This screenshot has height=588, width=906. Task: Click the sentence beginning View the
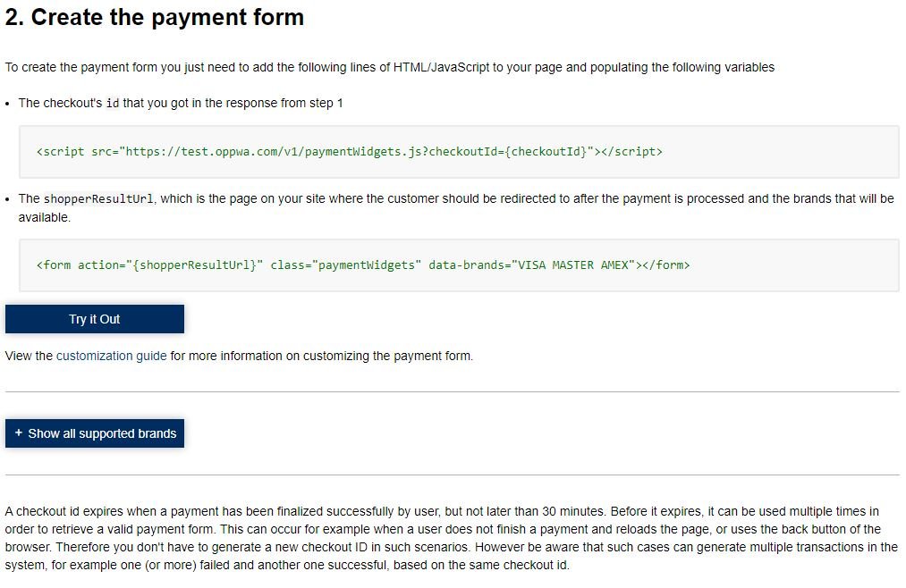click(x=239, y=356)
